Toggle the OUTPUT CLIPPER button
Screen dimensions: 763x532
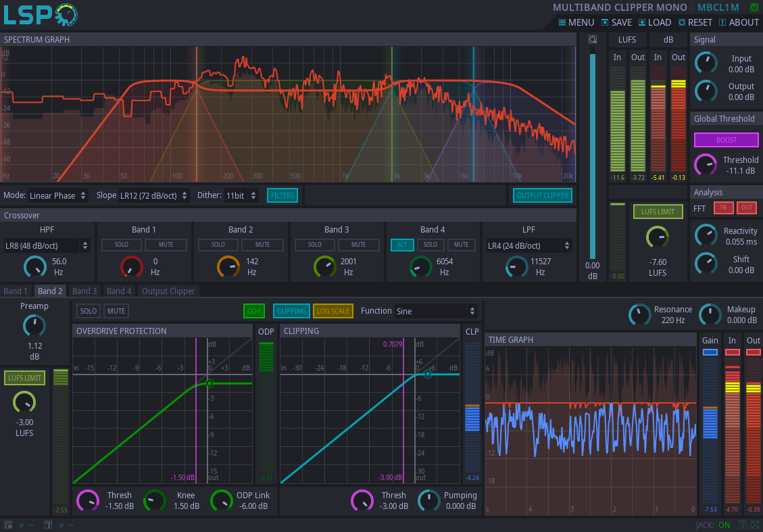pos(542,195)
